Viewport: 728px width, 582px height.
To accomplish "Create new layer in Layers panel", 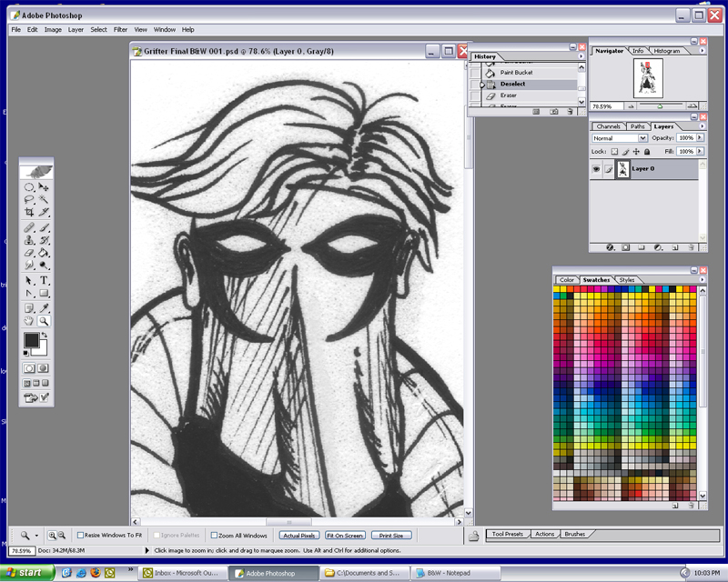I will click(x=675, y=247).
